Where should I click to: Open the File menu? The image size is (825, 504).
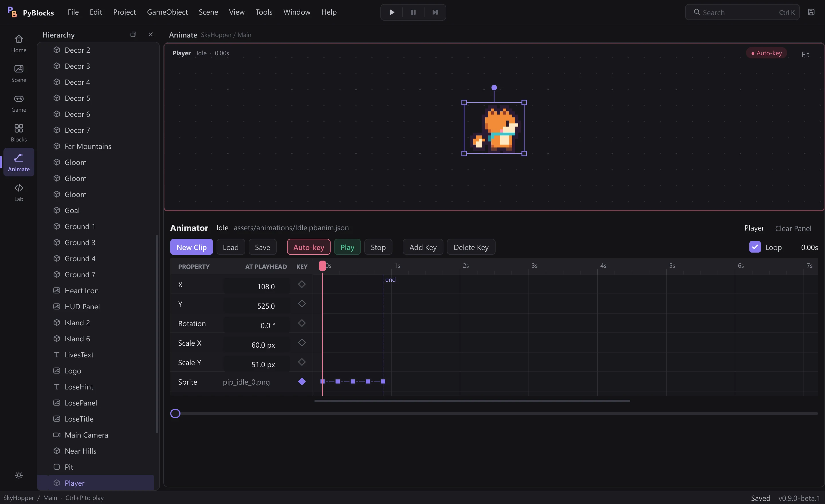tap(73, 12)
